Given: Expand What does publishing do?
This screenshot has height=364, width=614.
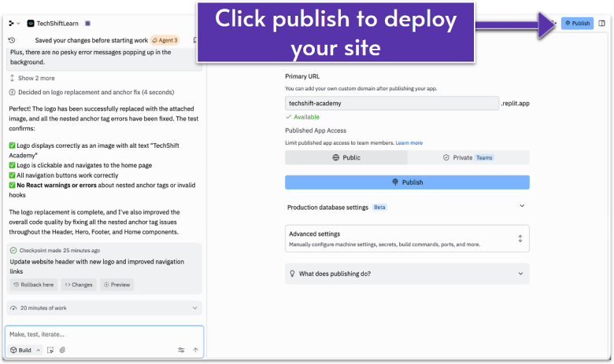Looking at the screenshot, I should 407,274.
